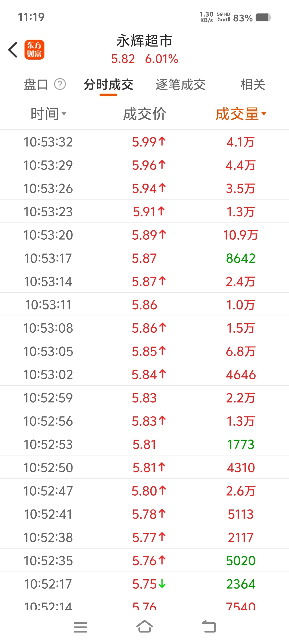Toggle the 成交量 sort arrow
This screenshot has height=644, width=289.
click(264, 114)
